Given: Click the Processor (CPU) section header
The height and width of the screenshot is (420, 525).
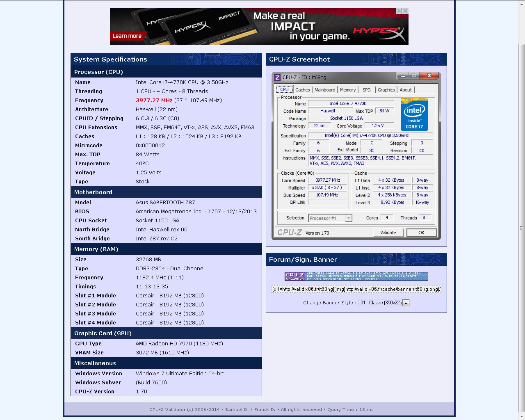Looking at the screenshot, I should coord(166,72).
